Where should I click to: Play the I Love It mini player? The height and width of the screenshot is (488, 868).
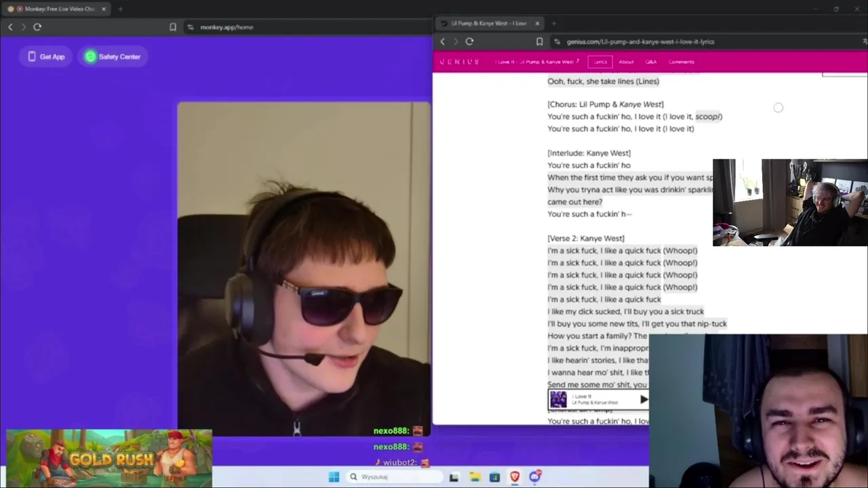pos(644,399)
